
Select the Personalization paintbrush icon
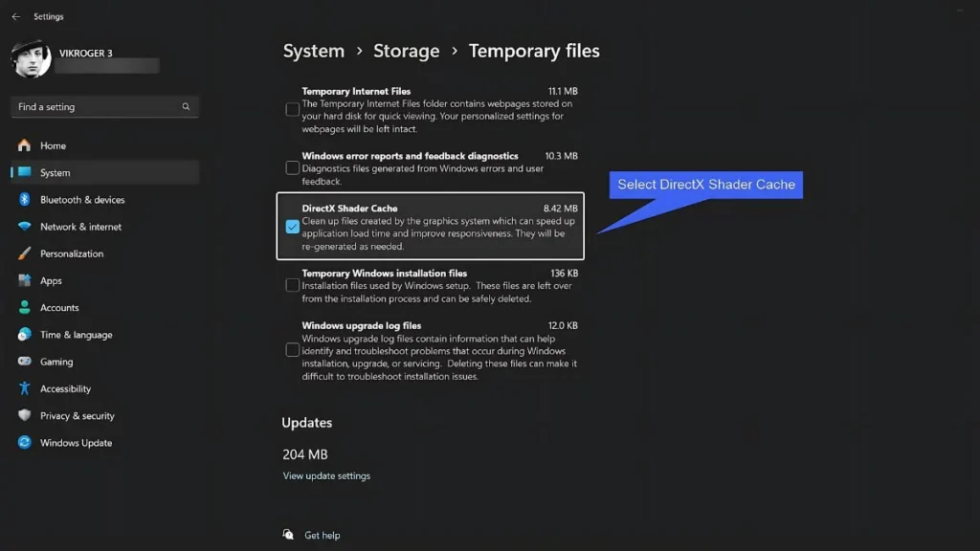tap(24, 253)
